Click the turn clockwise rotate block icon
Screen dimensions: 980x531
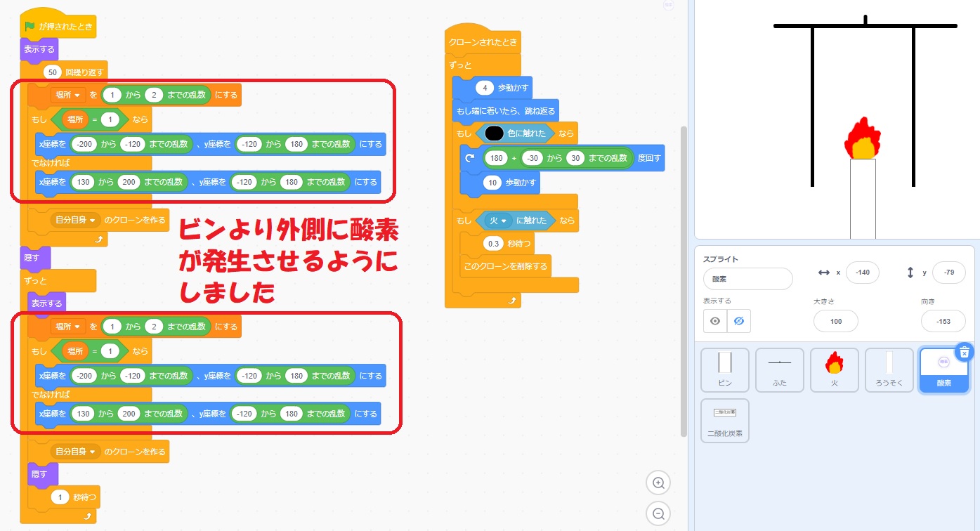pos(470,158)
